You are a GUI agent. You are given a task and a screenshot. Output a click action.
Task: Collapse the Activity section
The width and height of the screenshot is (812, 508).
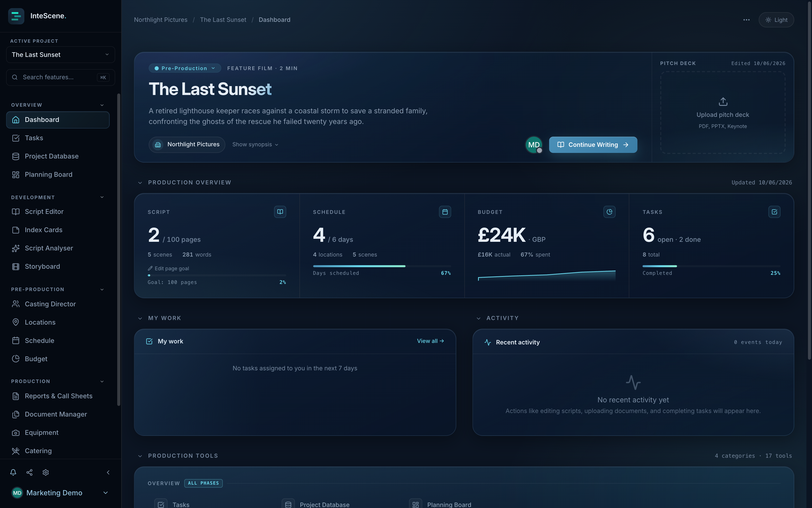point(479,318)
